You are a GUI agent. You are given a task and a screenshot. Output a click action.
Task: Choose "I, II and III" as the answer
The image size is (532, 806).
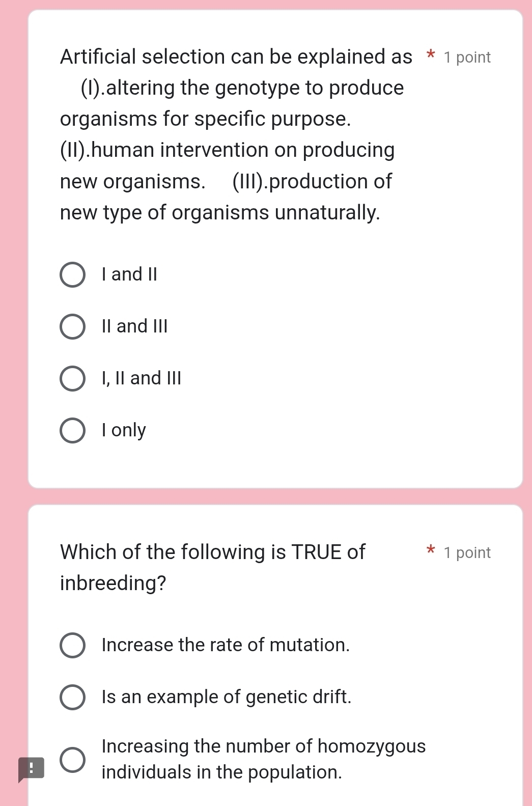(x=72, y=378)
